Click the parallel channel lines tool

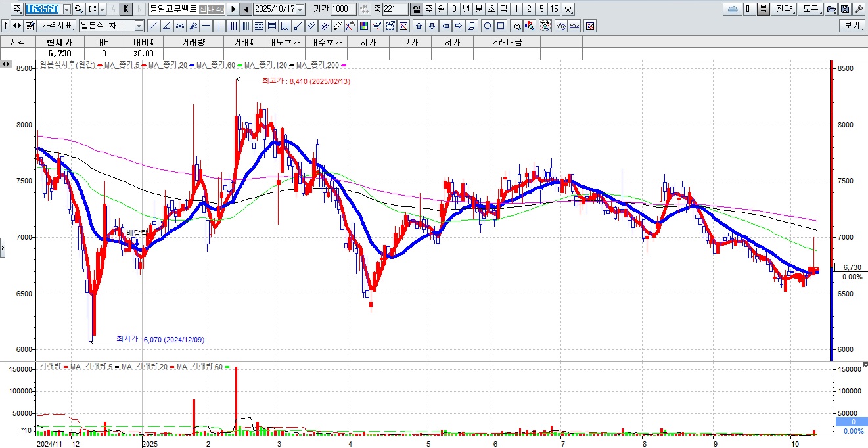(x=311, y=26)
